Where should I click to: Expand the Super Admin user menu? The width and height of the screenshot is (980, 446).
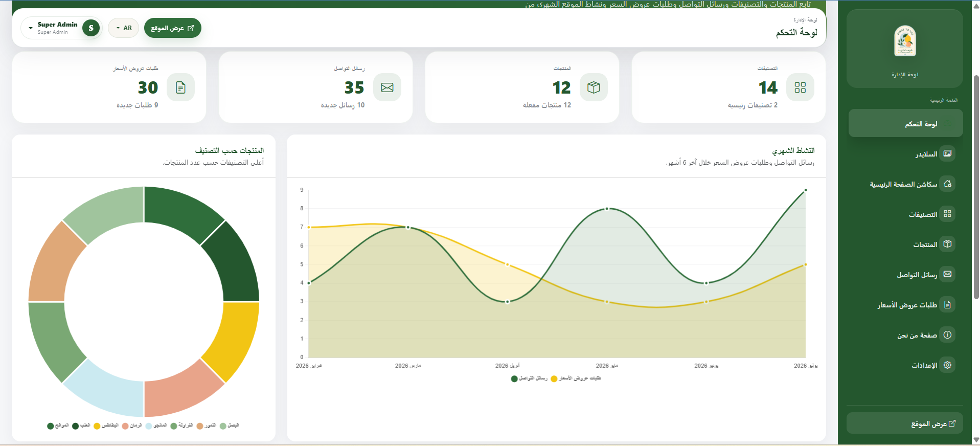(61, 28)
